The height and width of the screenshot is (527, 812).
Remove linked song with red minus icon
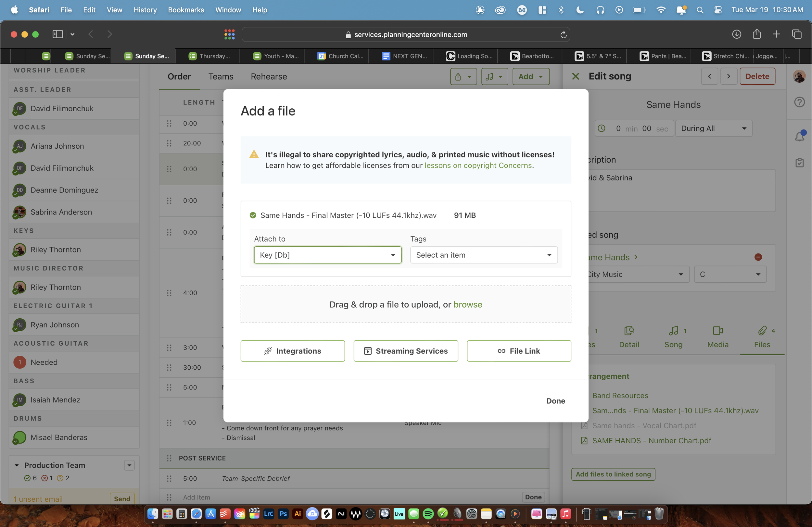[758, 257]
